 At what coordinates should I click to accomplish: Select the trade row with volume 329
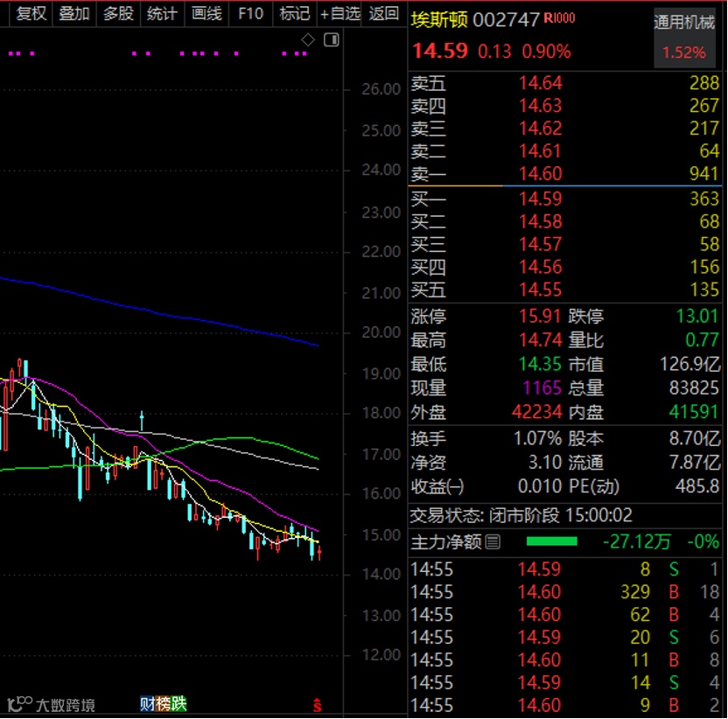[565, 592]
